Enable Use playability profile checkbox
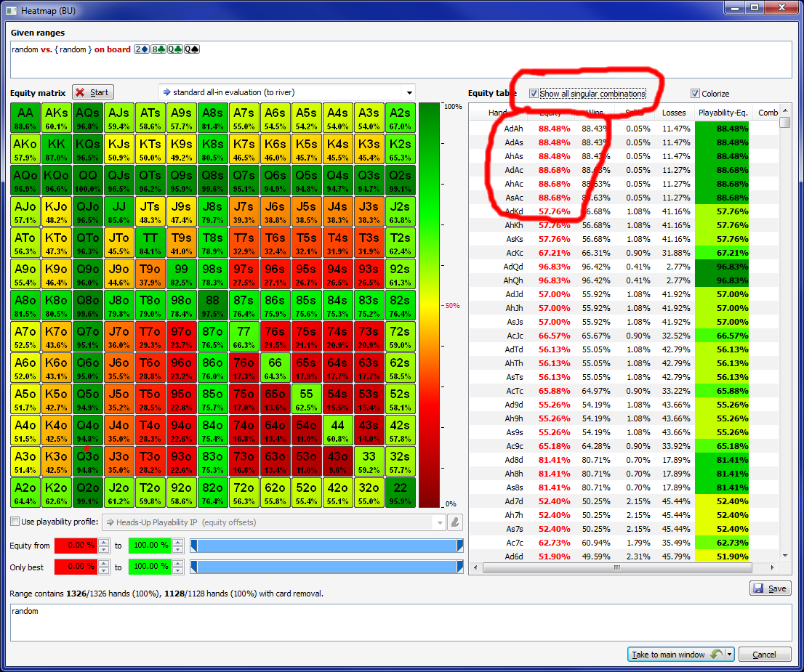804x672 pixels. [x=15, y=522]
